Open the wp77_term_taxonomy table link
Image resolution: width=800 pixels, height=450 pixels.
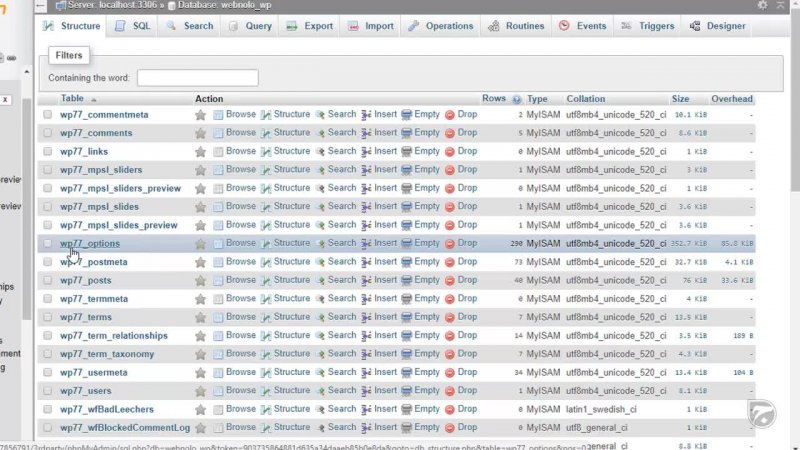[x=106, y=354]
